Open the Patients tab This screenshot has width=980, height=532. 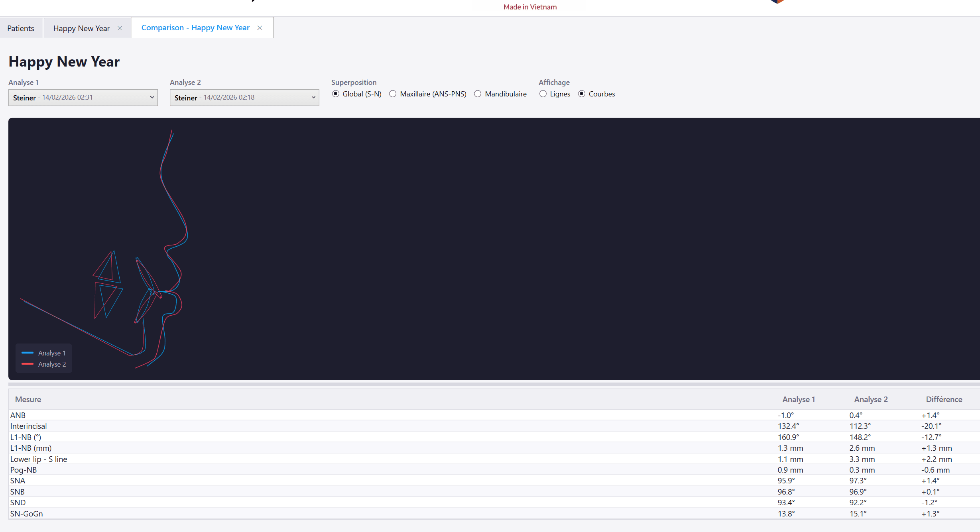tap(21, 28)
